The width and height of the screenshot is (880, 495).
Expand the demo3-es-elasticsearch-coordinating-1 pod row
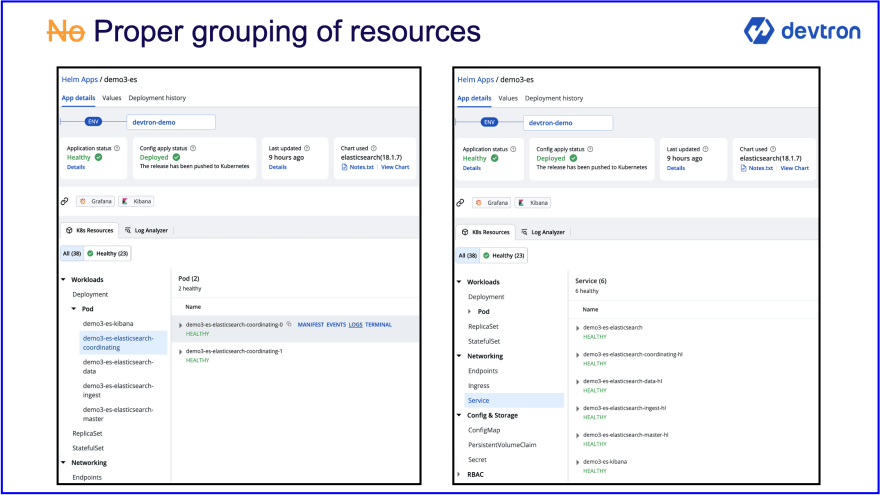(x=181, y=352)
